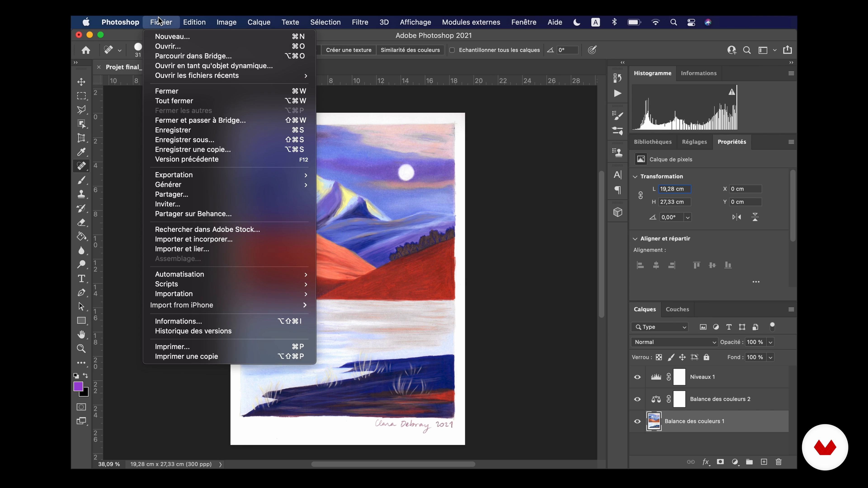
Task: Create a new layer group
Action: (749, 462)
